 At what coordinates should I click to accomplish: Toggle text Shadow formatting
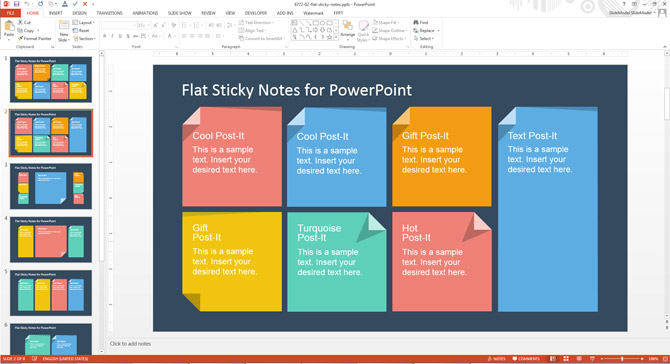pos(128,36)
